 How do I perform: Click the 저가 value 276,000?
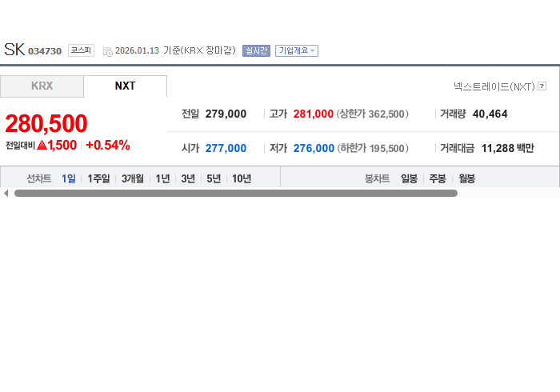pyautogui.click(x=314, y=148)
